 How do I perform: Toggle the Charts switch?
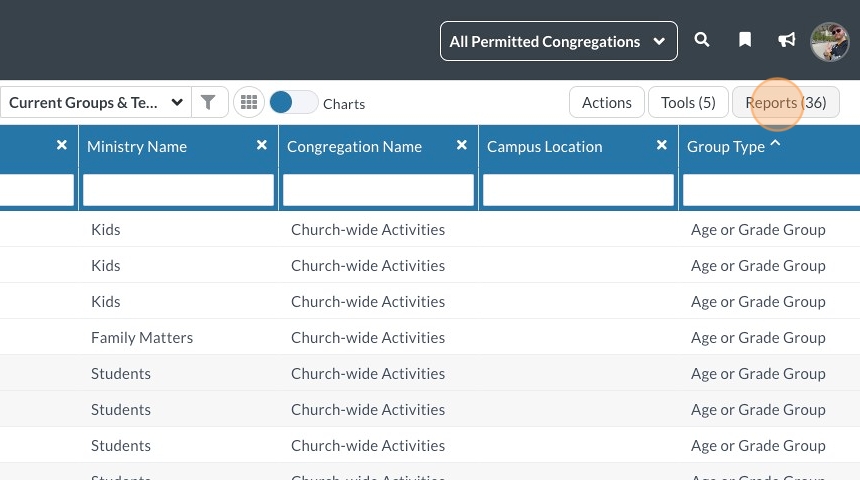294,102
